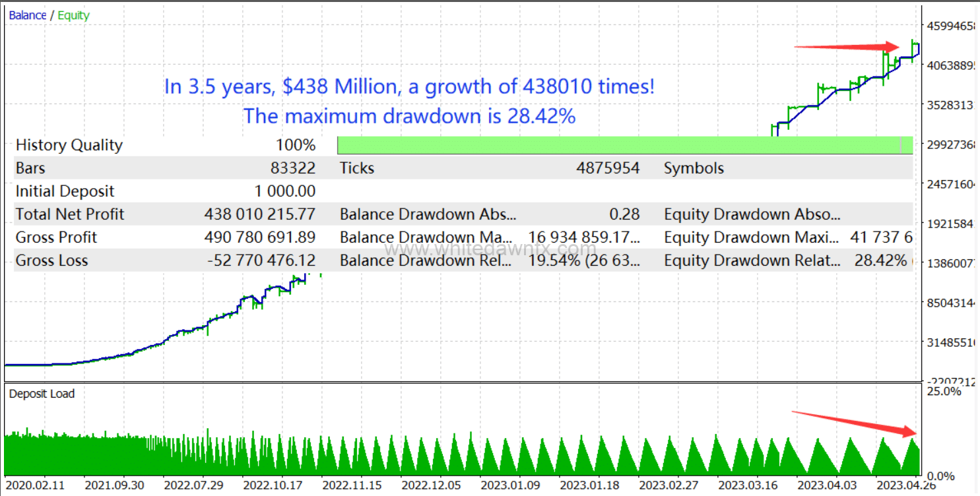Viewport: 980px width, 496px height.
Task: Click the 2020.02.11 date on the time axis
Action: [x=35, y=485]
